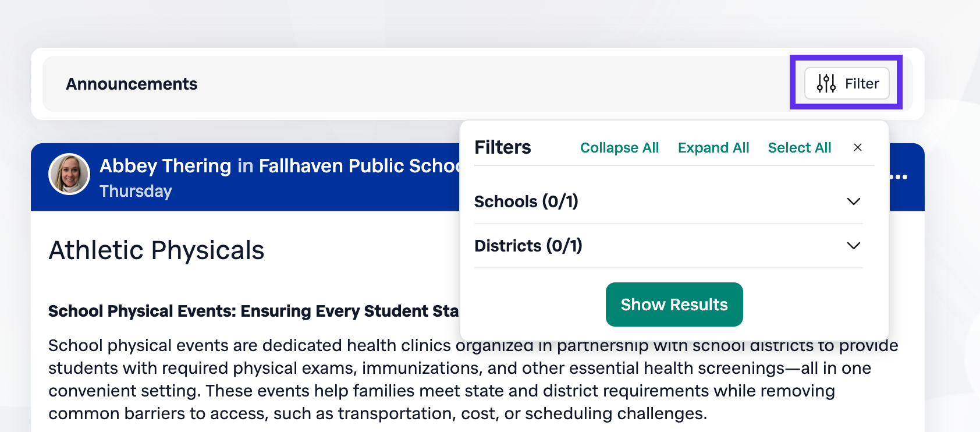Click the Announcements section heading
The height and width of the screenshot is (432, 980).
point(132,84)
